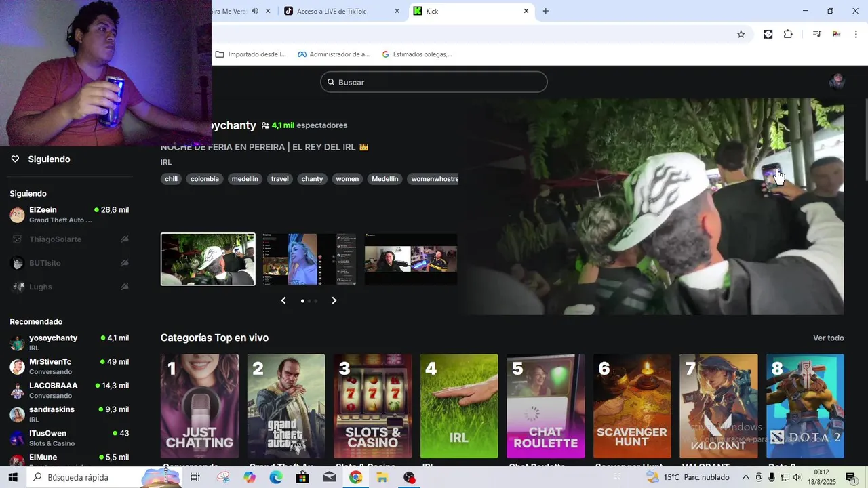Open yosoychanty in Recomendado list

click(69, 342)
